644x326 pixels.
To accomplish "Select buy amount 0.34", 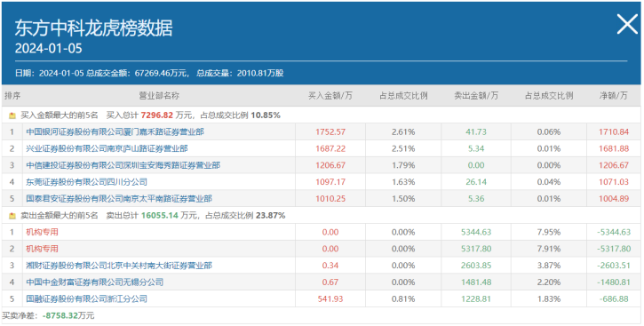I will coord(330,266).
